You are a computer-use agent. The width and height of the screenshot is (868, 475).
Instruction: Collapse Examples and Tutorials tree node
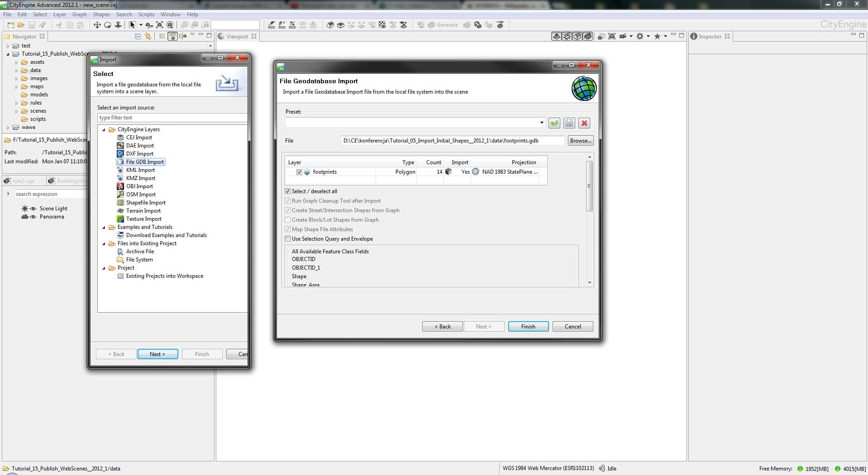pyautogui.click(x=104, y=228)
